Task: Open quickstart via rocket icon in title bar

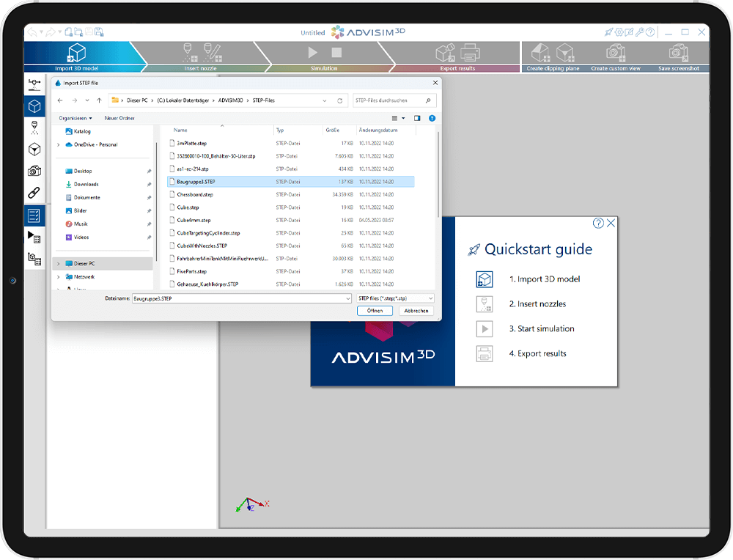Action: (608, 32)
